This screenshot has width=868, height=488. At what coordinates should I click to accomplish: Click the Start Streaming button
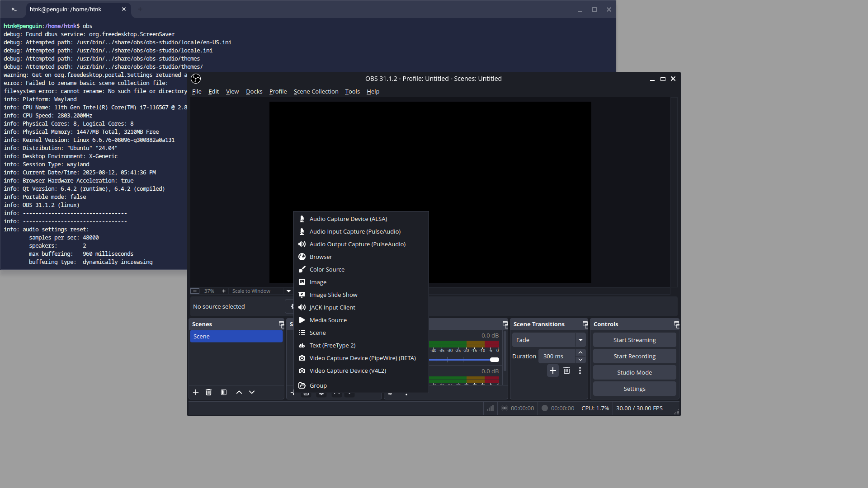pos(634,340)
